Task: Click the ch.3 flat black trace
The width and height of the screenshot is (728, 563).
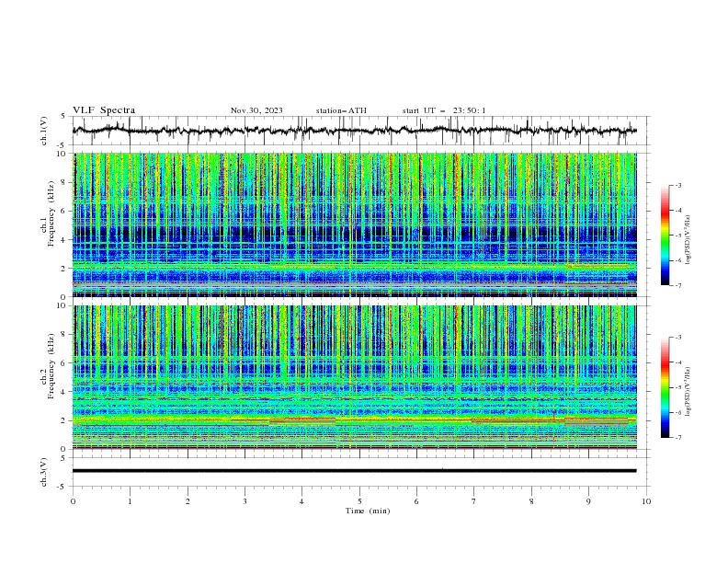Action: pyautogui.click(x=354, y=471)
